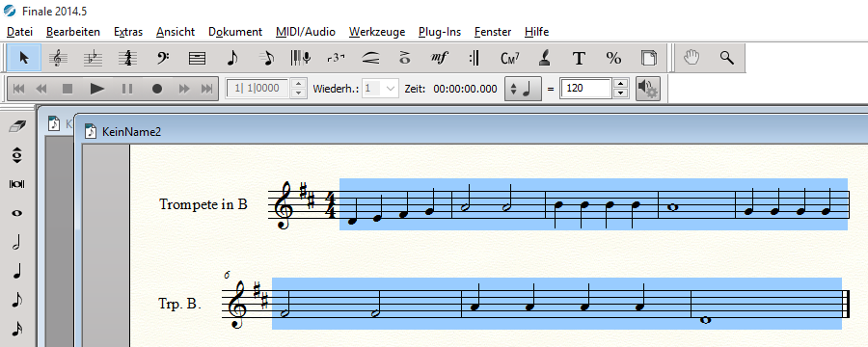Increase the measure counter with up arrow
The height and width of the screenshot is (347, 868).
tap(299, 84)
